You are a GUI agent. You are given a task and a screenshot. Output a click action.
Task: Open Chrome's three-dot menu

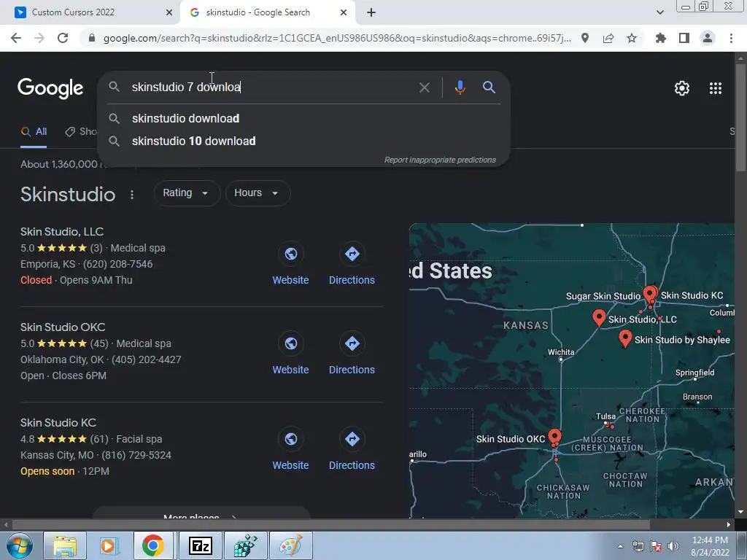coord(731,38)
